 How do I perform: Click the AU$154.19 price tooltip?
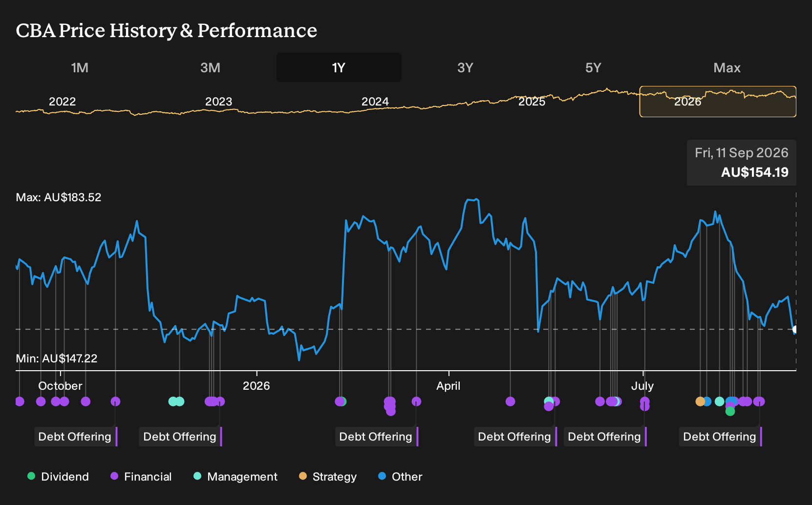(742, 163)
